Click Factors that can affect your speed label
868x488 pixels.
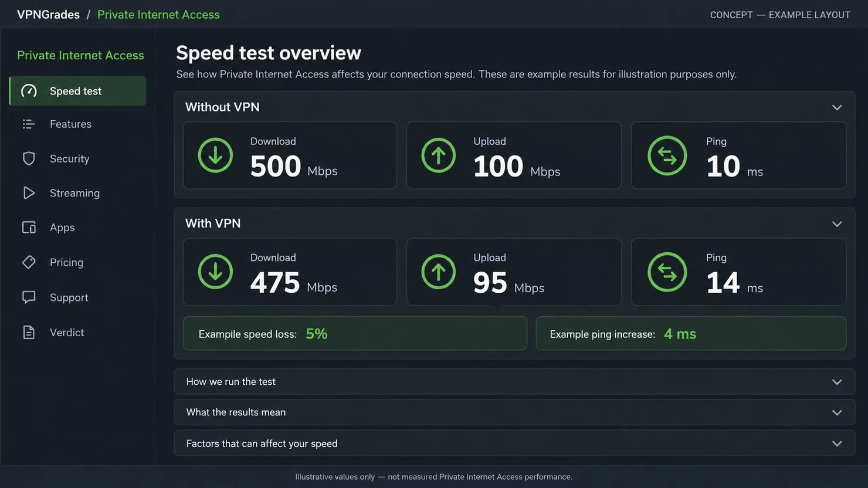point(262,443)
